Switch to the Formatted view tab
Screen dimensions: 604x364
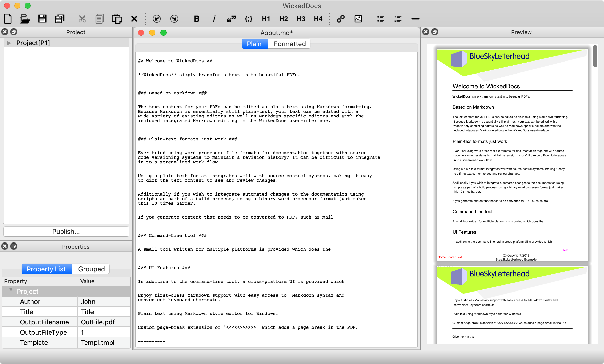tap(289, 44)
